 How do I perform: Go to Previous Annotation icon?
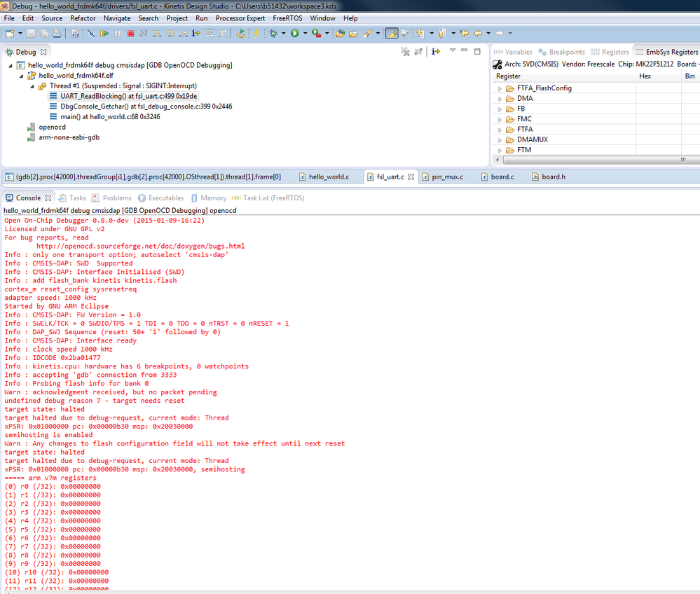442,34
